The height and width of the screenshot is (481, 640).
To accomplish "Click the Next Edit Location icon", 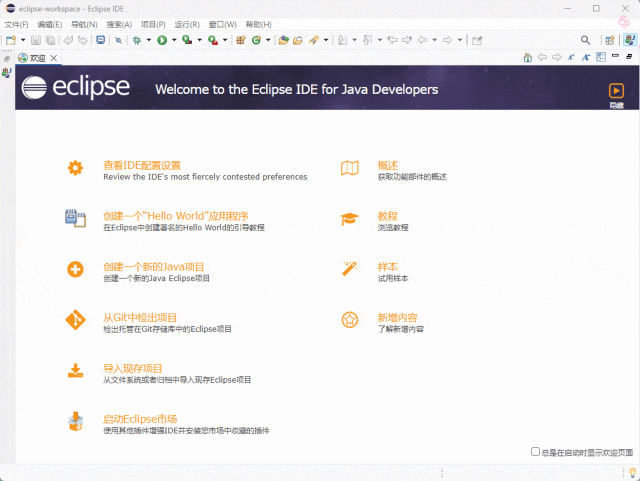I will point(407,40).
